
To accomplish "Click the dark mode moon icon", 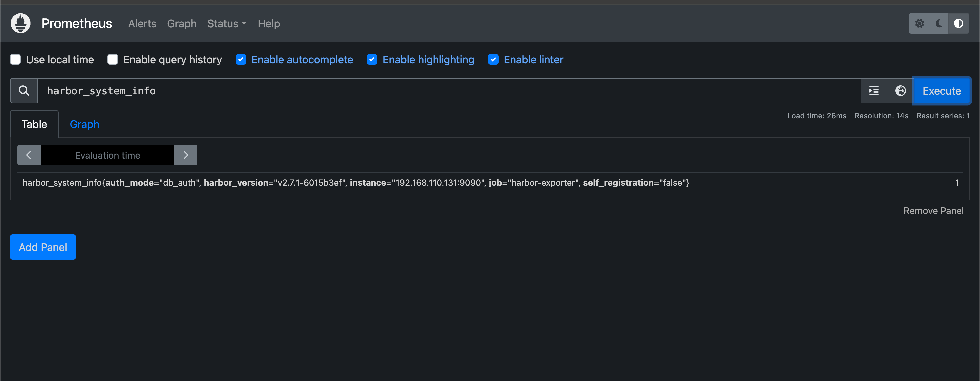I will point(939,23).
